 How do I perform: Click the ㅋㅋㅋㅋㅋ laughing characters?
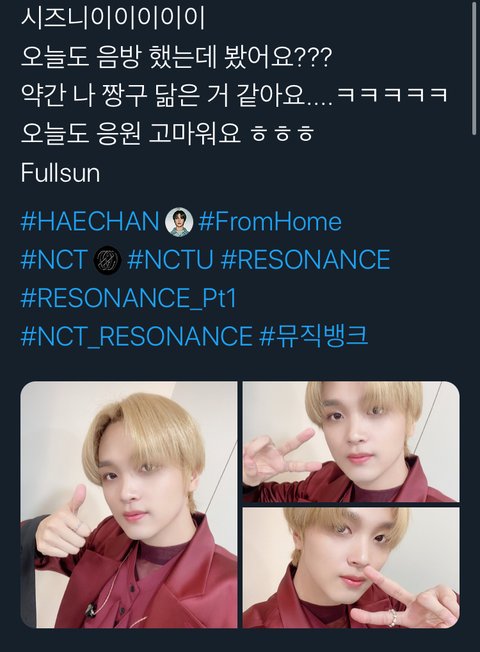coord(392,95)
